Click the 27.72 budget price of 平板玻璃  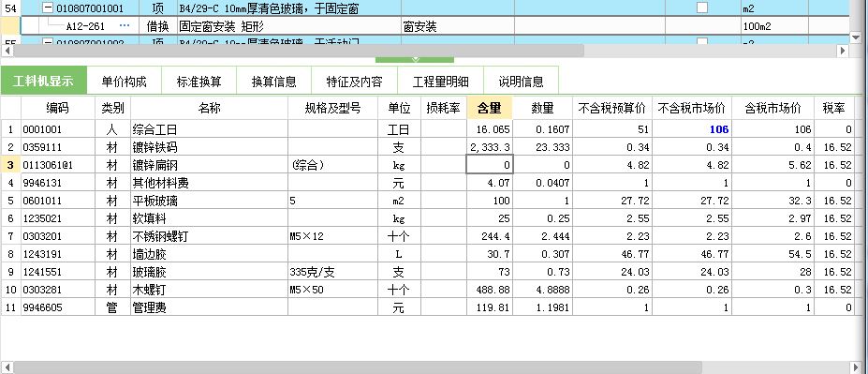(612, 201)
